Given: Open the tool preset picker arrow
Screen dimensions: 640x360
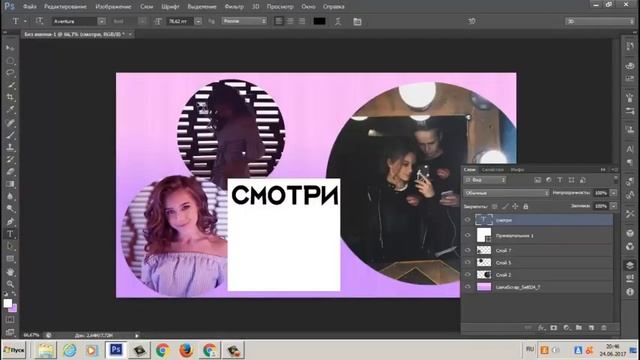Looking at the screenshot, I should pyautogui.click(x=25, y=21).
